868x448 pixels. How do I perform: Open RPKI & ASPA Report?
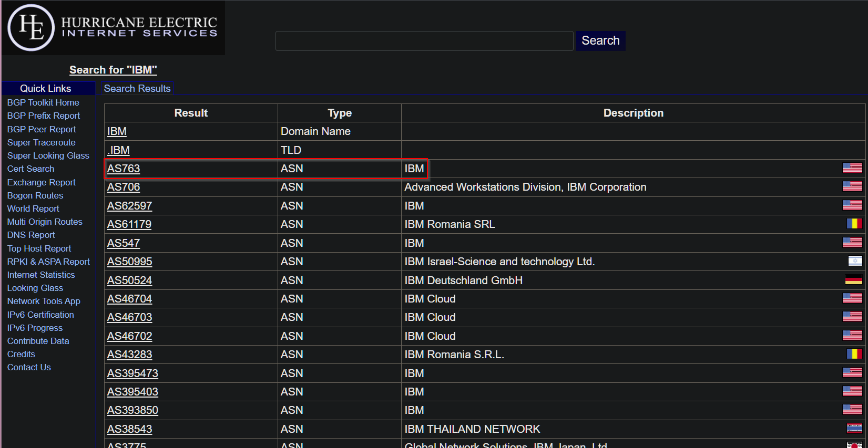48,262
